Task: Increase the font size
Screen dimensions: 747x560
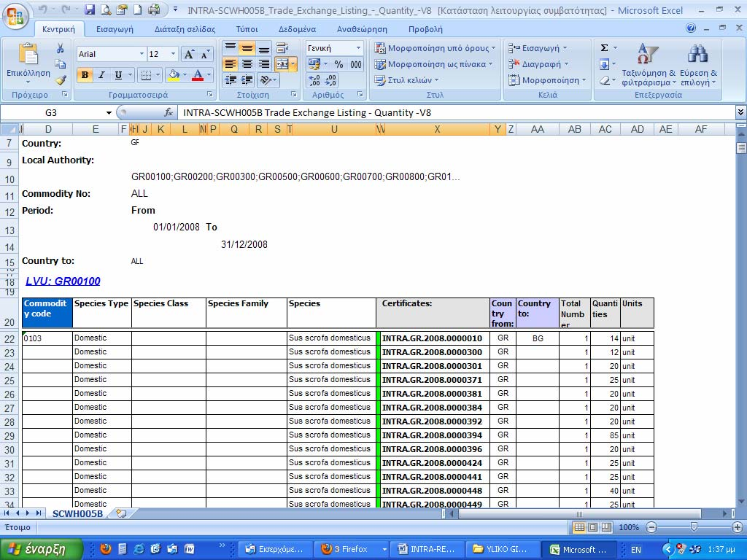Action: click(189, 54)
